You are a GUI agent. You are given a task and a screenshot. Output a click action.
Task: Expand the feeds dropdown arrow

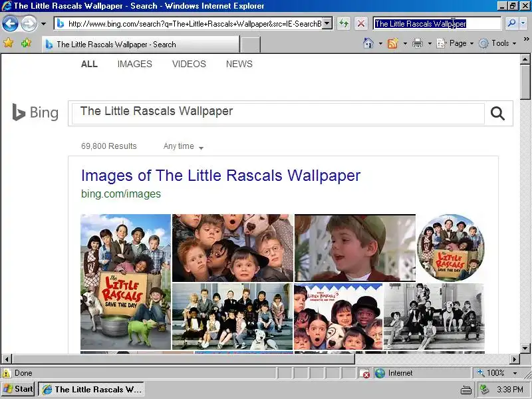405,43
